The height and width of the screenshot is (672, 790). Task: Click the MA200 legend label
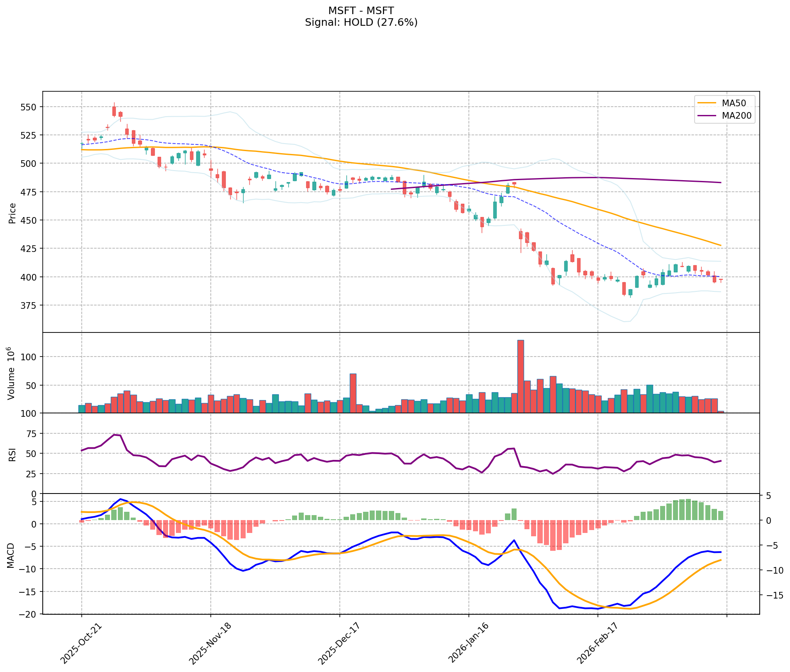[736, 116]
